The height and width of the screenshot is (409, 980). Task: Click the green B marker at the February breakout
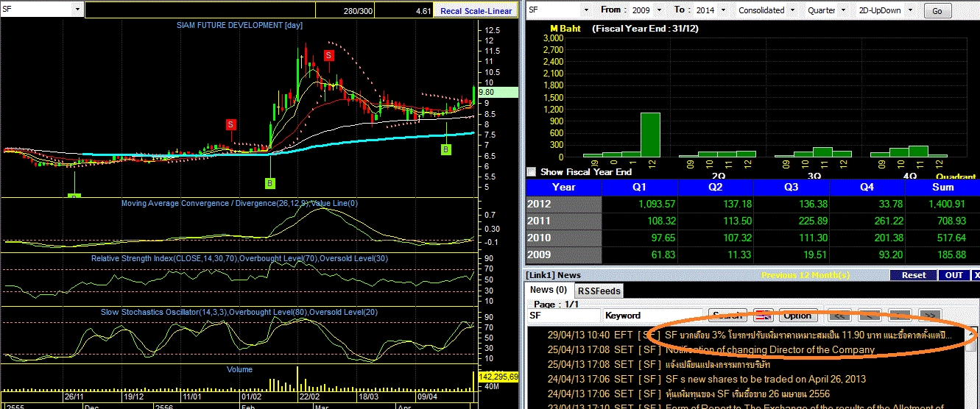point(270,183)
